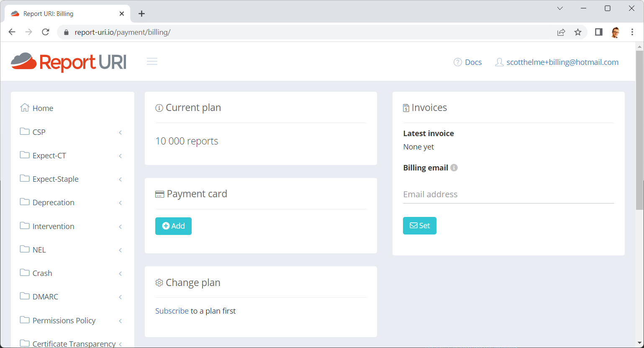
Task: Click the Billing email info icon
Action: tap(454, 168)
